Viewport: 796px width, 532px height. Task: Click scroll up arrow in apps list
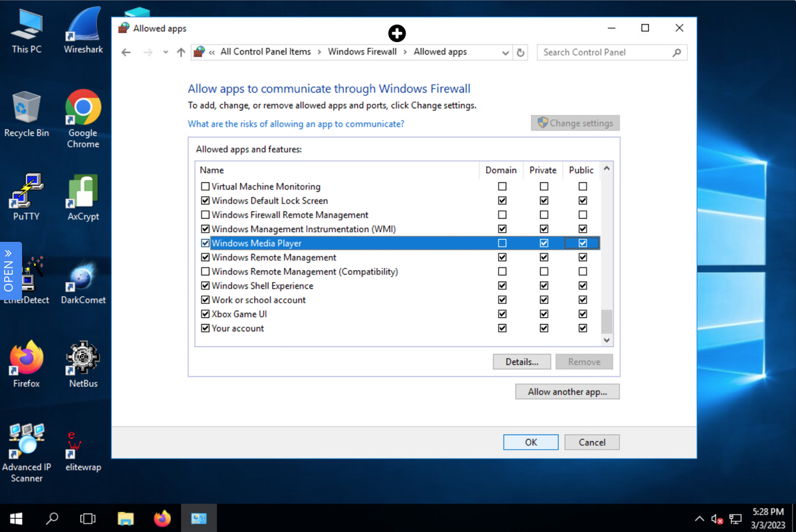(606, 168)
